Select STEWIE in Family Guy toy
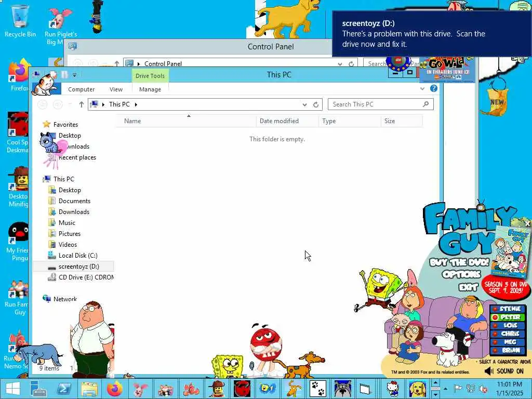The width and height of the screenshot is (532, 399). pos(508,309)
